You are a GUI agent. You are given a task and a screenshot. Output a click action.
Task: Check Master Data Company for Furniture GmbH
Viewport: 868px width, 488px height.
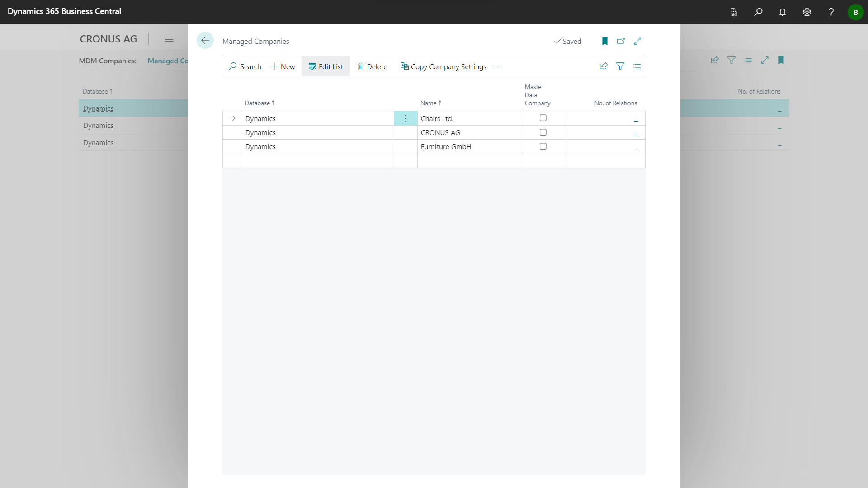click(x=543, y=146)
